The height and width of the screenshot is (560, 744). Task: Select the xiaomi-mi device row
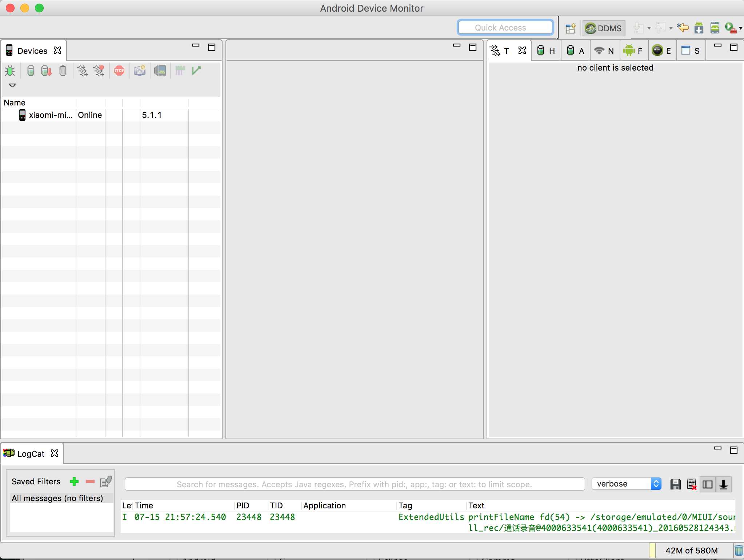pyautogui.click(x=111, y=115)
